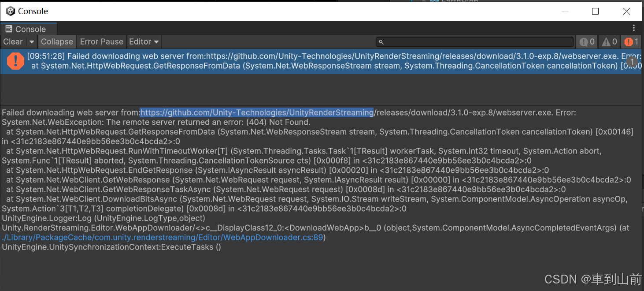Toggle Error Pause option
This screenshot has width=644, height=291.
pos(102,42)
